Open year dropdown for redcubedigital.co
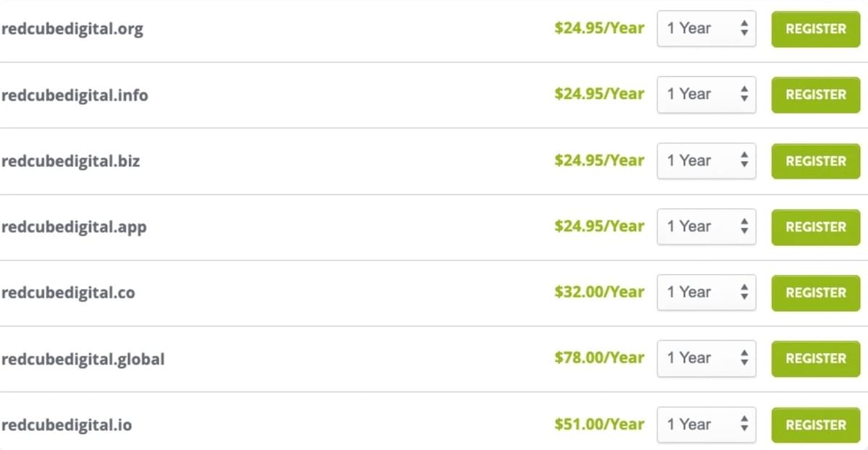The width and height of the screenshot is (868, 450). coord(706,293)
